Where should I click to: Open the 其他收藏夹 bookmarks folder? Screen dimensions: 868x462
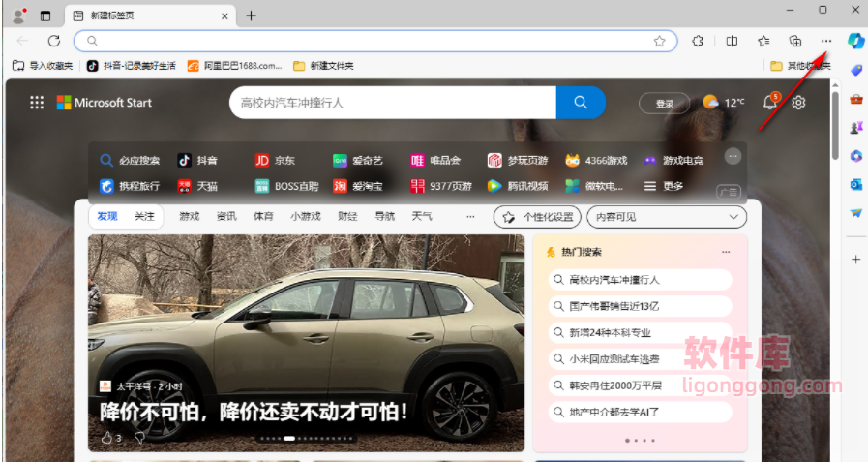tap(799, 66)
